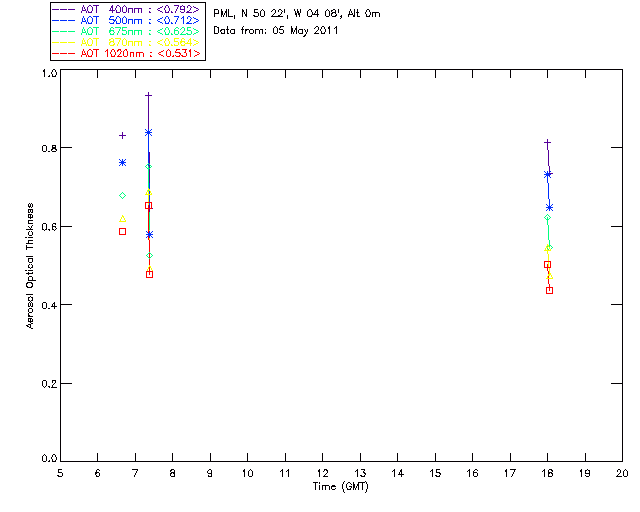The height and width of the screenshot is (512, 640).
Task: Click the AOT 870nm legend entry
Action: click(127, 42)
